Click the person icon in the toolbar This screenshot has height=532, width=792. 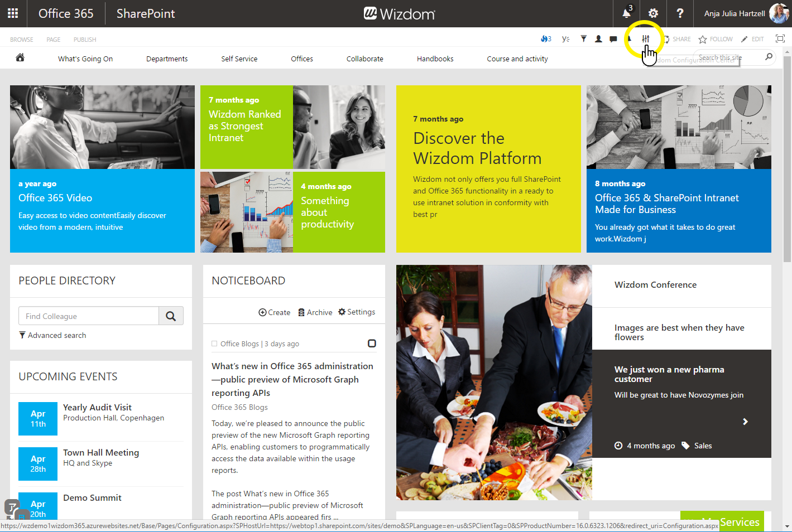point(598,39)
